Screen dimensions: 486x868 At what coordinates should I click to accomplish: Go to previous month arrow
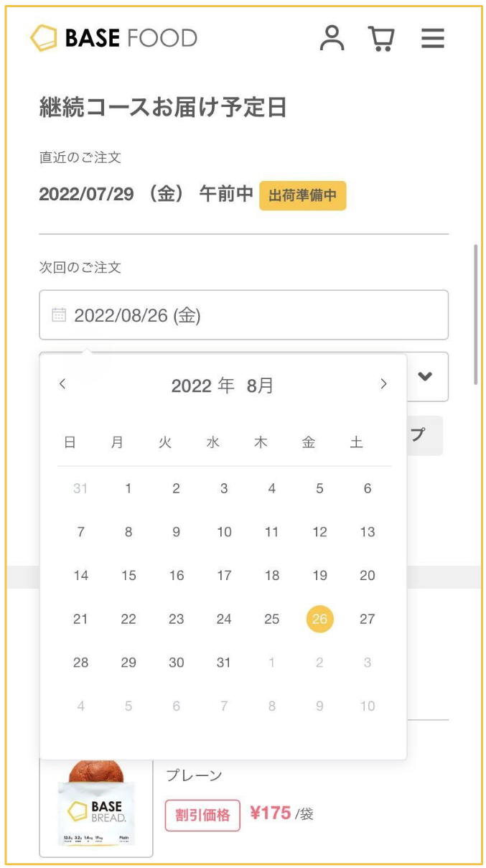pyautogui.click(x=62, y=384)
